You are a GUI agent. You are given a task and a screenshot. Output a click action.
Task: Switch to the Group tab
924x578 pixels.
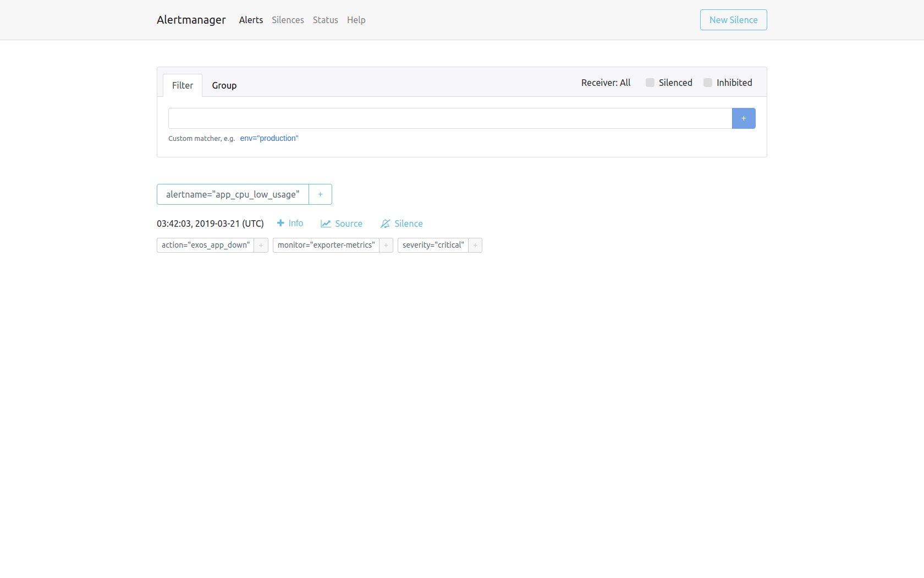click(224, 85)
